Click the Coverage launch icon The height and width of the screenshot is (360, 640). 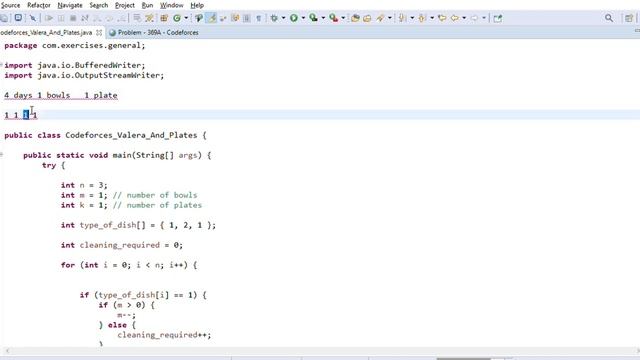(313, 18)
